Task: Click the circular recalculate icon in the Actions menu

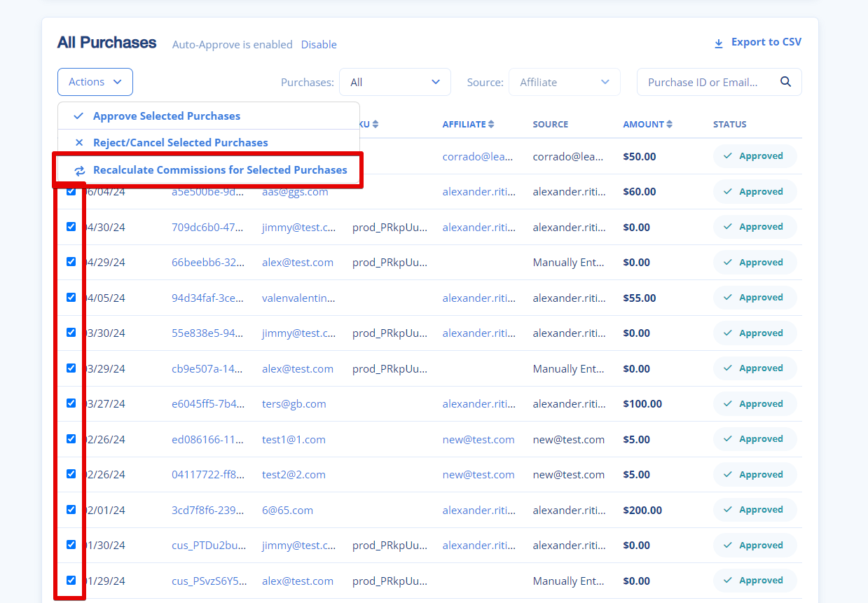Action: point(79,170)
